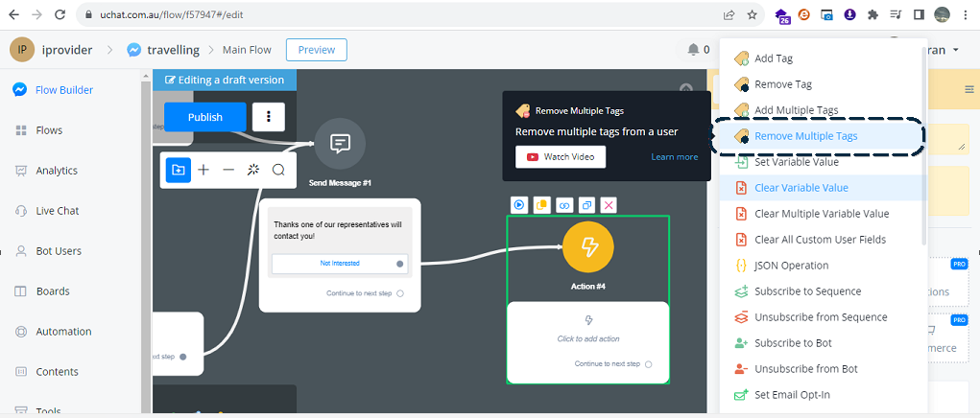The height and width of the screenshot is (418, 980).
Task: Click the yellow copy icon above Action #4
Action: tap(542, 204)
